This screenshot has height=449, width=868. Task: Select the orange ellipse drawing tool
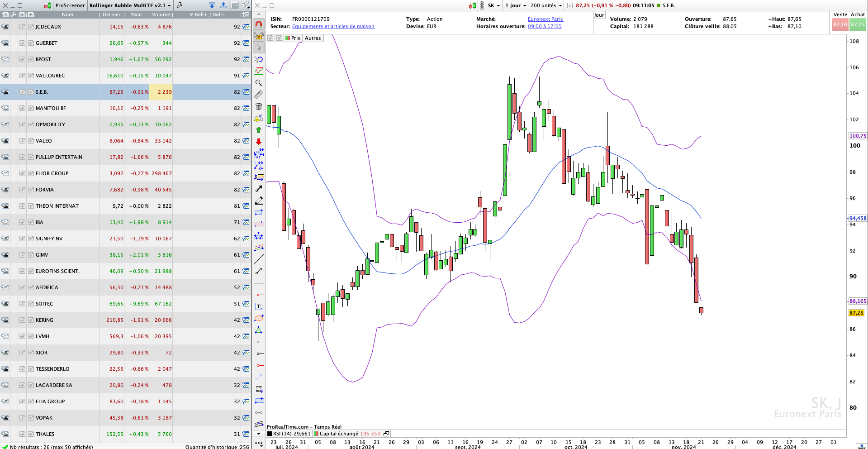(259, 318)
